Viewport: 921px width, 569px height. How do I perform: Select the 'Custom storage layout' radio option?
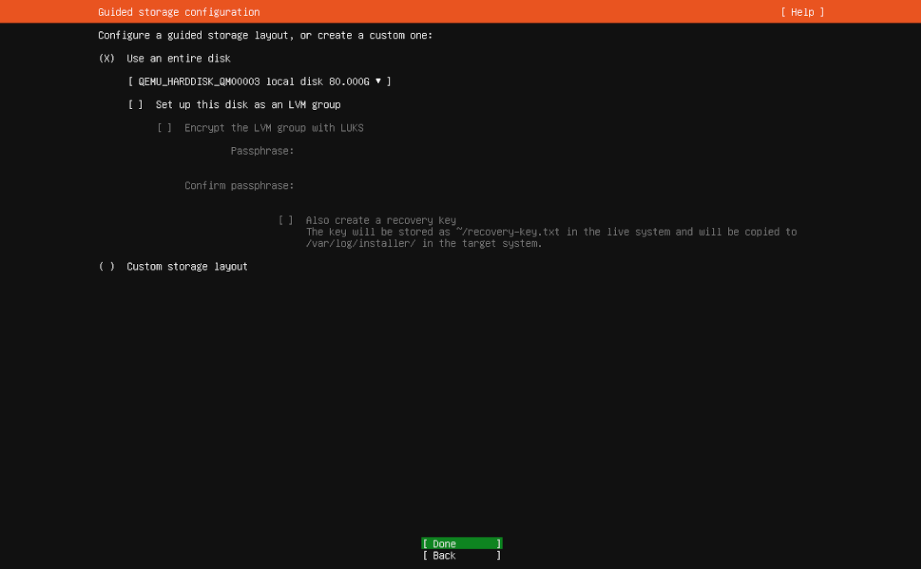tap(106, 267)
